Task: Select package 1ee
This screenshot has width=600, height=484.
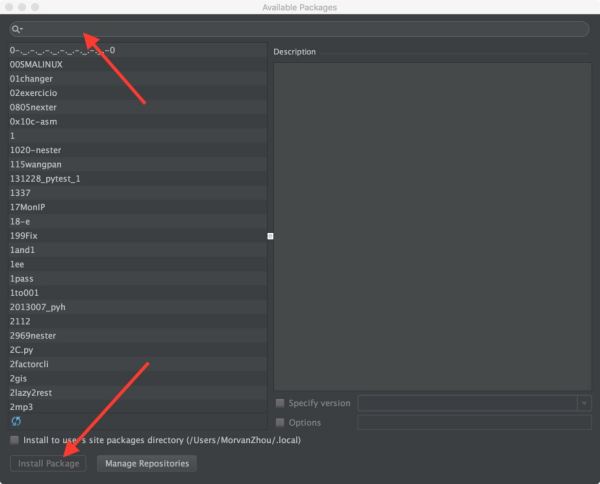Action: 138,264
